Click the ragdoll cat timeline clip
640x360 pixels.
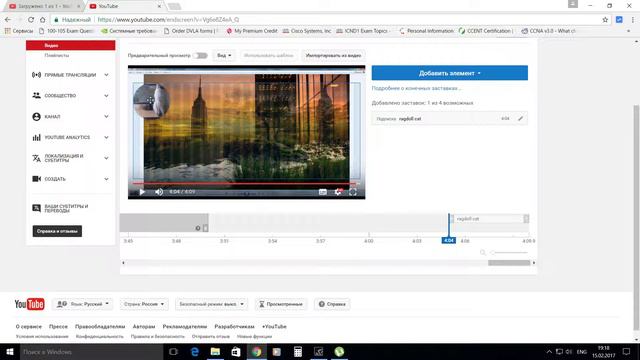[x=489, y=219]
